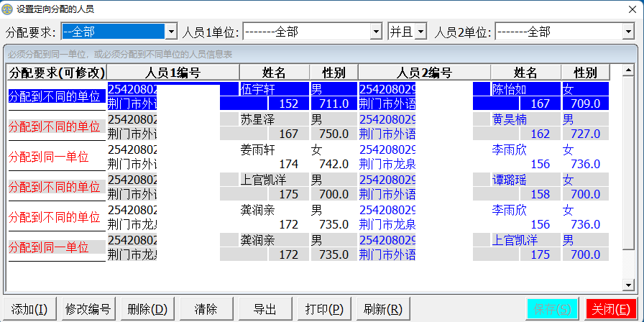644x322 pixels.
Task: Click the red 关闭(E) button
Action: pos(611,309)
